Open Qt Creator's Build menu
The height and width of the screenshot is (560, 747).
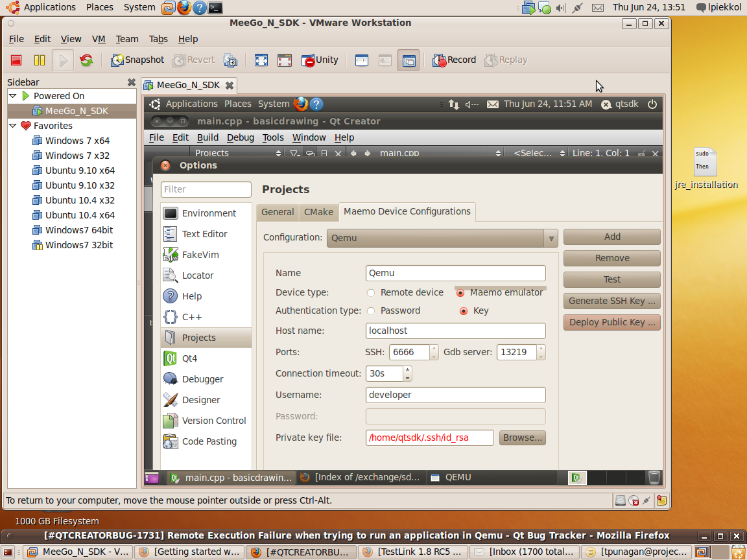coord(207,137)
